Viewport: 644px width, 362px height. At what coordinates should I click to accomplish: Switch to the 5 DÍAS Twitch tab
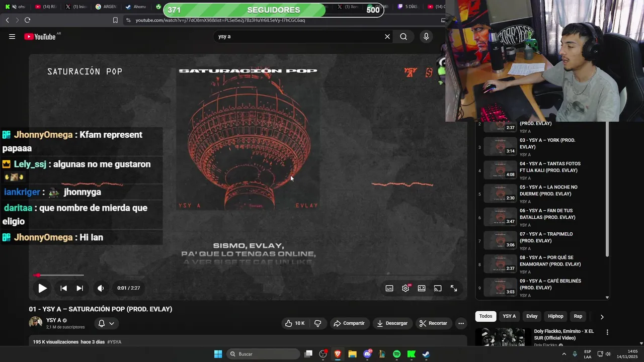point(408,7)
